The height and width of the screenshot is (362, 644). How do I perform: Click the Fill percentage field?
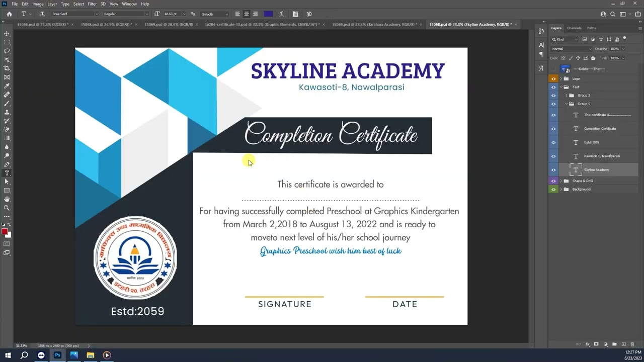[x=614, y=58]
